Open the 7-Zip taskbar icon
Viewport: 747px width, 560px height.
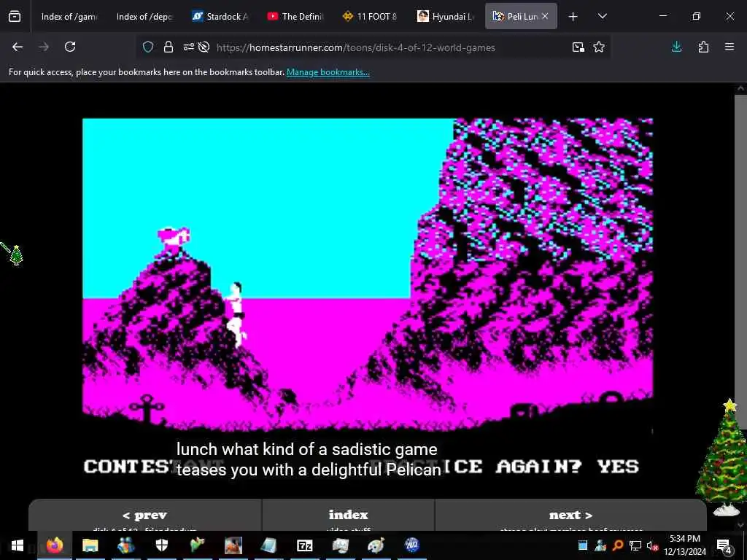coord(304,545)
